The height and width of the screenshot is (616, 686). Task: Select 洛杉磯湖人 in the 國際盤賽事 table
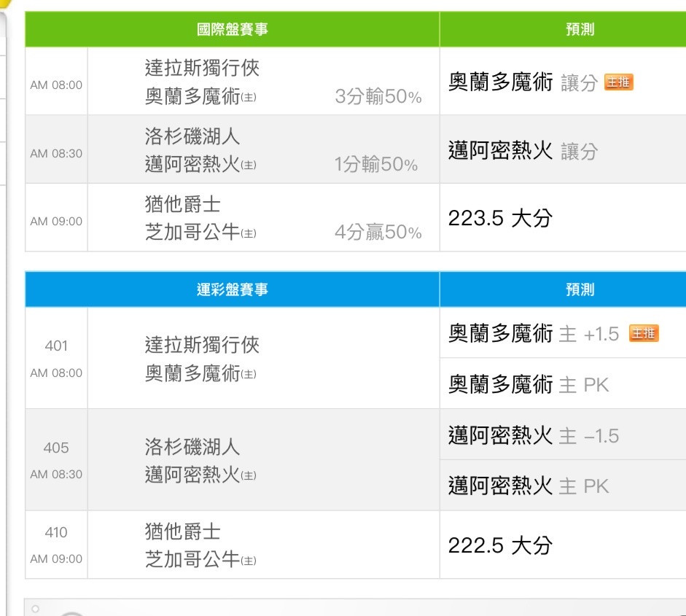192,136
